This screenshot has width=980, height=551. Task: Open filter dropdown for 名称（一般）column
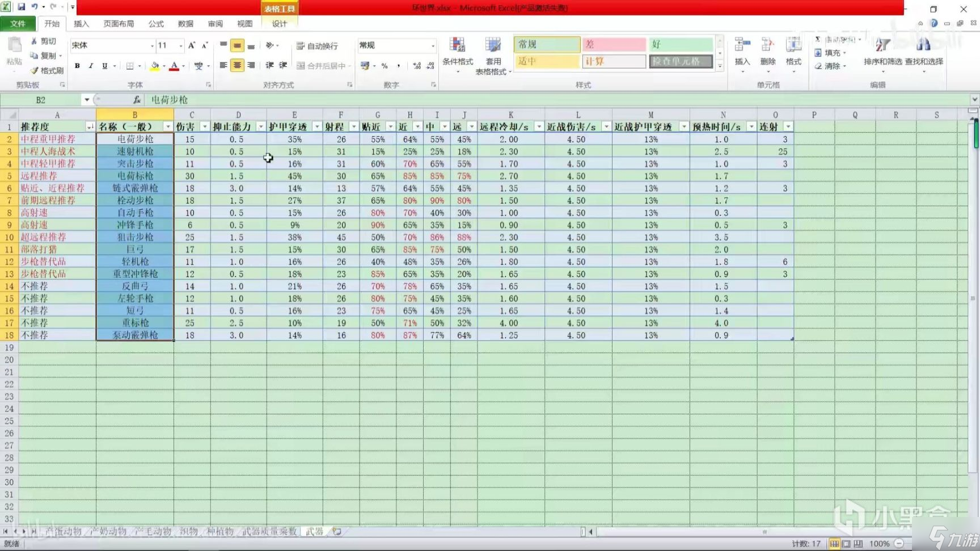pos(167,127)
